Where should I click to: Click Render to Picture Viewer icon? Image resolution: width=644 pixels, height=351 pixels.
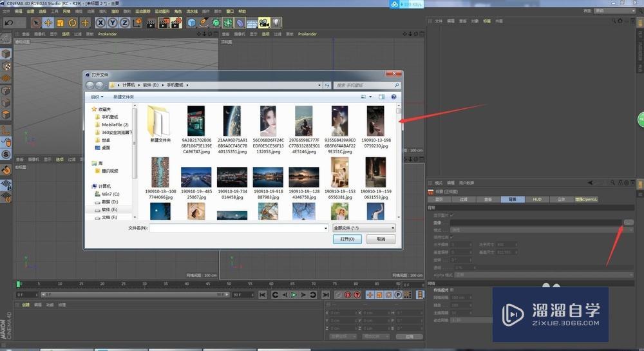click(x=164, y=23)
